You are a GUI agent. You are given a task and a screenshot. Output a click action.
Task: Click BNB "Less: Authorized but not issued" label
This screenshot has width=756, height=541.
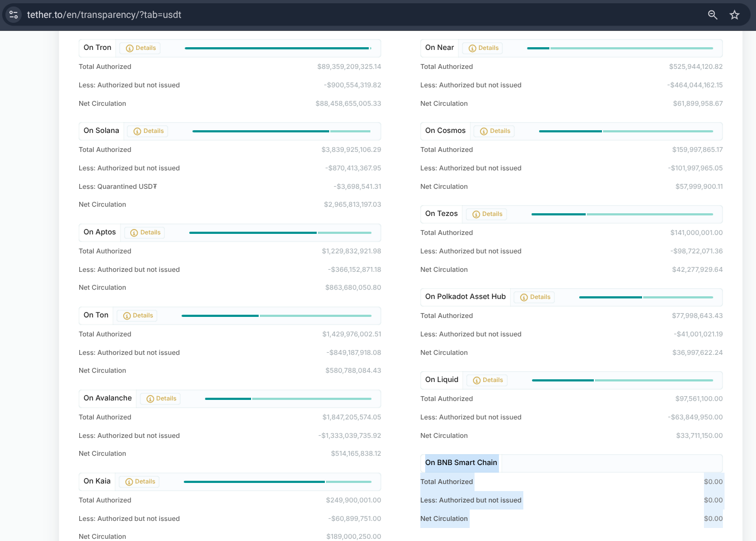pyautogui.click(x=471, y=500)
